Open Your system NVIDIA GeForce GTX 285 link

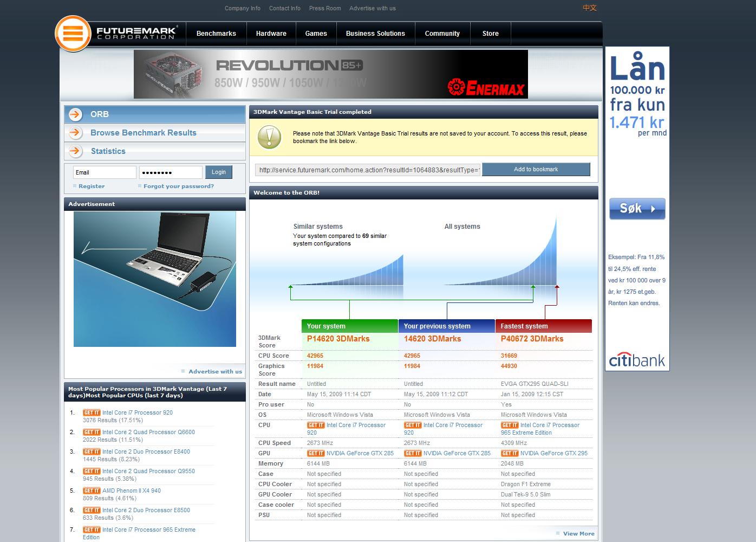pos(360,453)
